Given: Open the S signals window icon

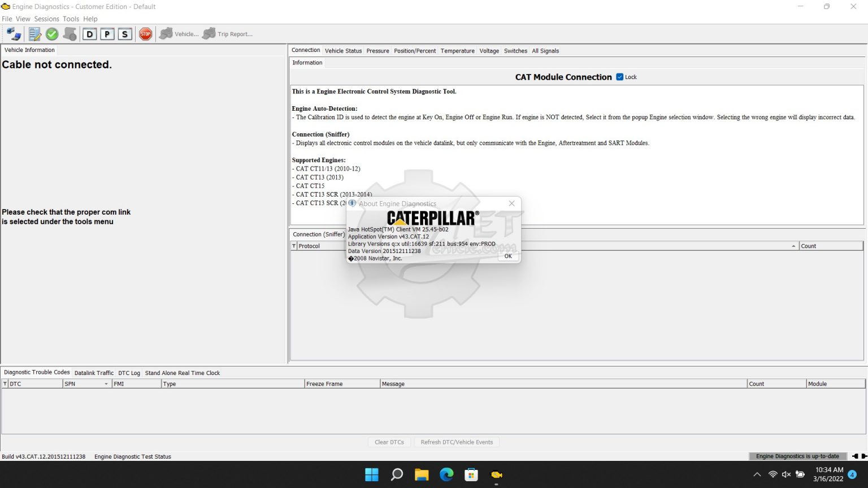Looking at the screenshot, I should (124, 34).
